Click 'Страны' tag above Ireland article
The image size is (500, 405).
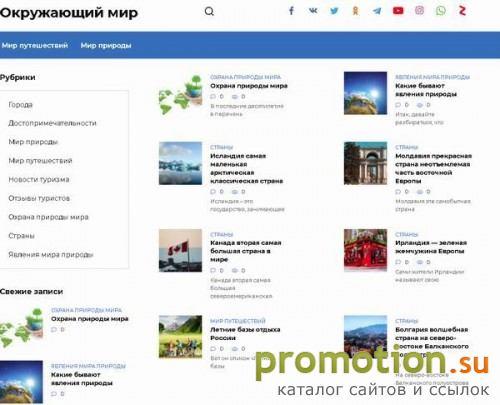(406, 234)
